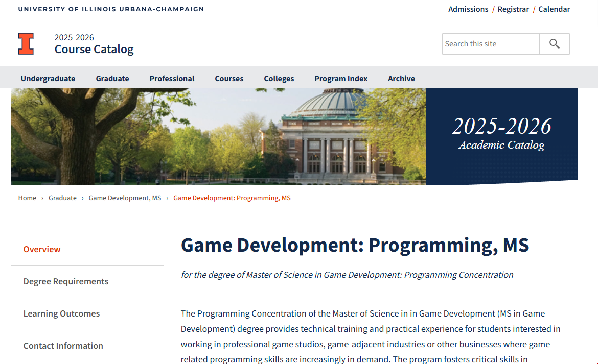598x364 pixels.
Task: Switch to the Degree Requirements tab
Action: (x=66, y=281)
